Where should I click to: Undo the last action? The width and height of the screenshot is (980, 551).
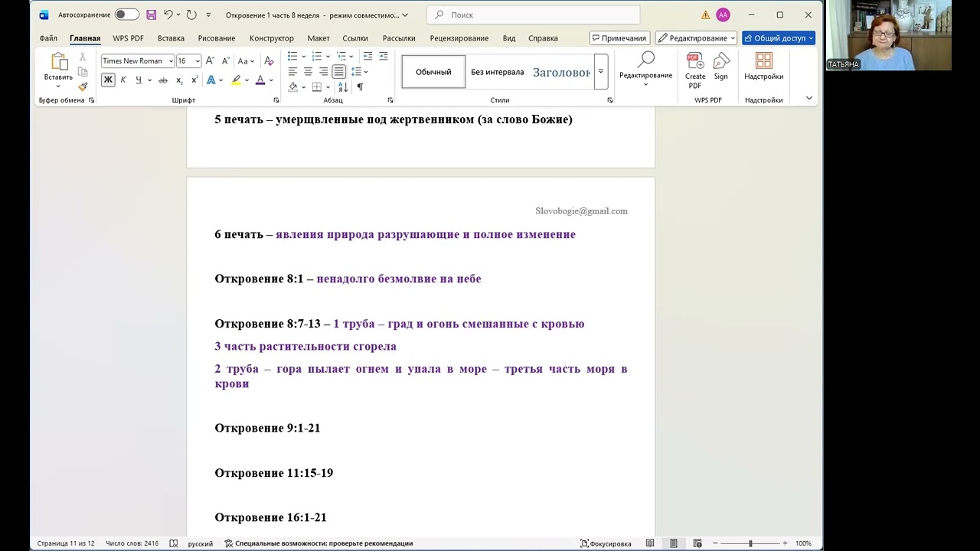click(x=168, y=15)
